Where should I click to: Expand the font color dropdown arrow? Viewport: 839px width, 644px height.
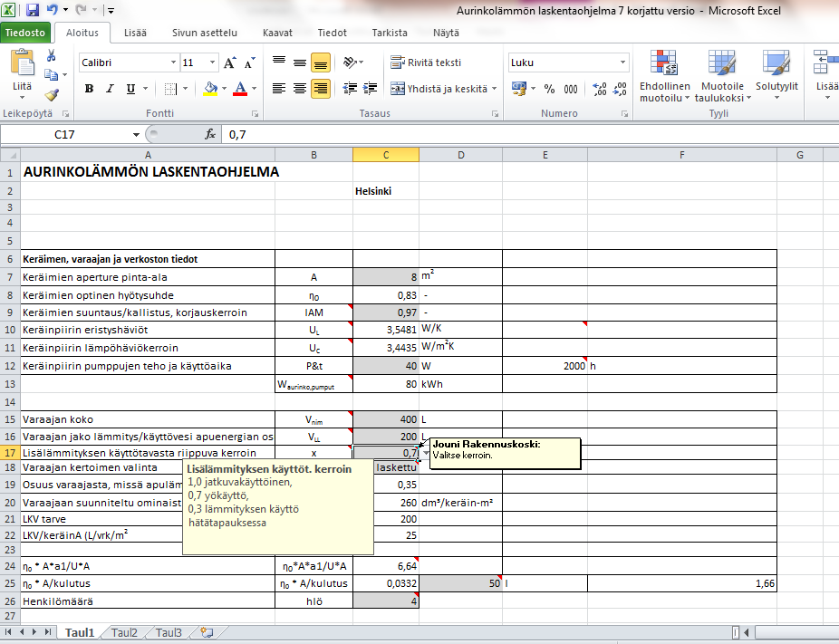(x=255, y=89)
